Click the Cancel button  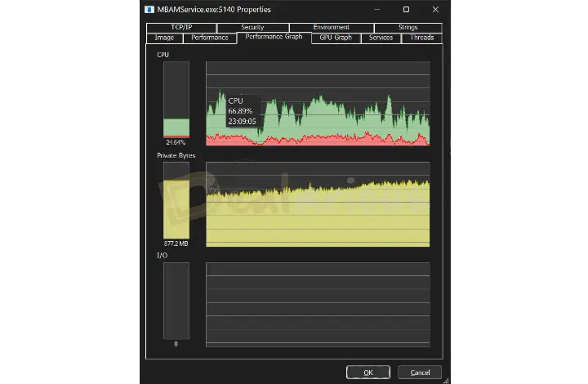pyautogui.click(x=421, y=373)
